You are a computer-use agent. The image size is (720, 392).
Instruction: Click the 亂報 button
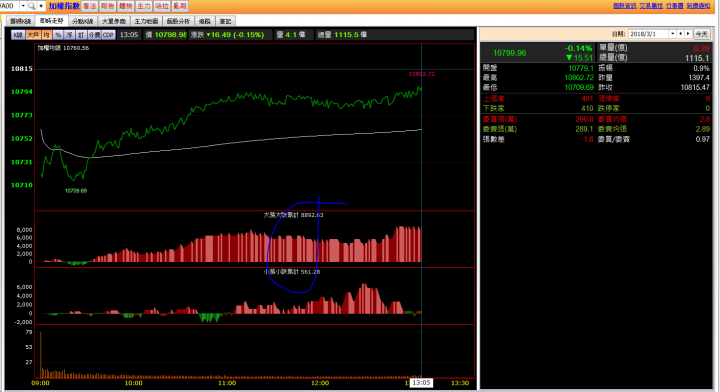(x=180, y=6)
